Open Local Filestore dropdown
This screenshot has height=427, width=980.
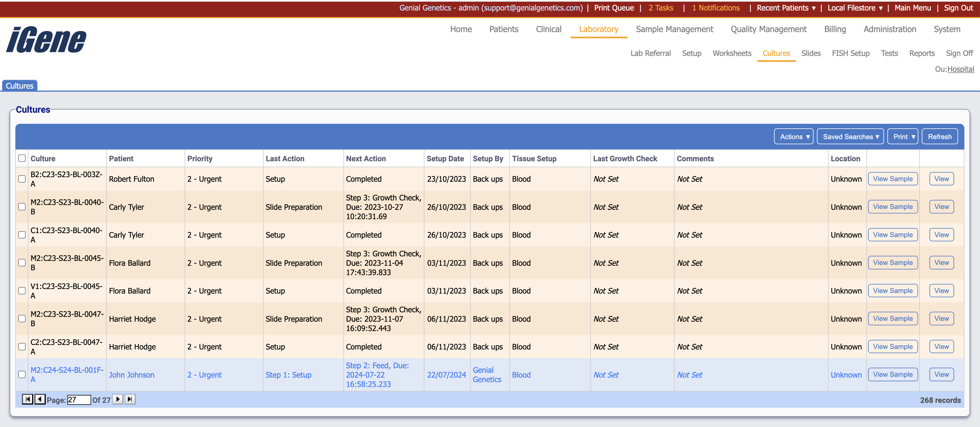coord(854,8)
